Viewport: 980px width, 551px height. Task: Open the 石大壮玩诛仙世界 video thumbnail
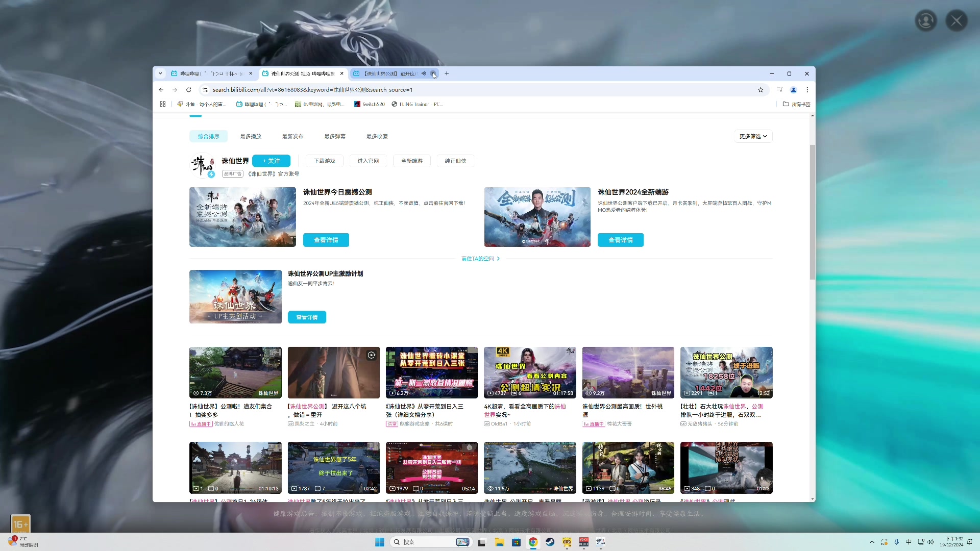[x=726, y=372]
